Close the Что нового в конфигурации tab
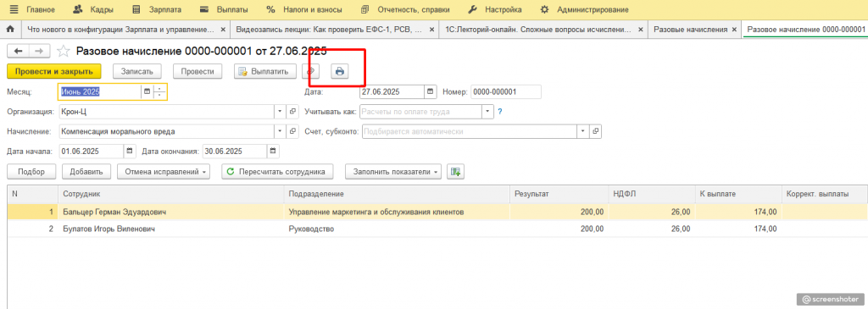Image resolution: width=868 pixels, height=309 pixels. pos(223,30)
